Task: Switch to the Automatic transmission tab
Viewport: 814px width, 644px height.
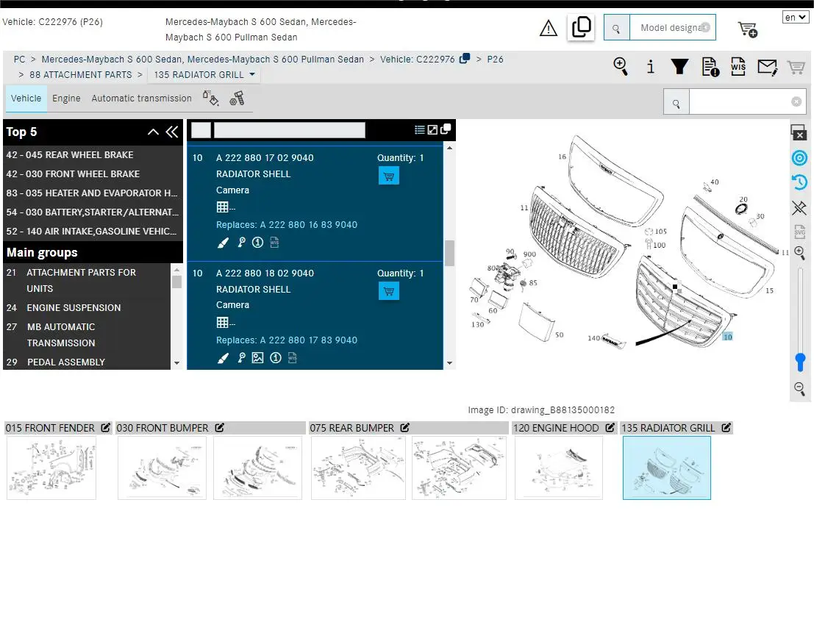Action: coord(141,98)
